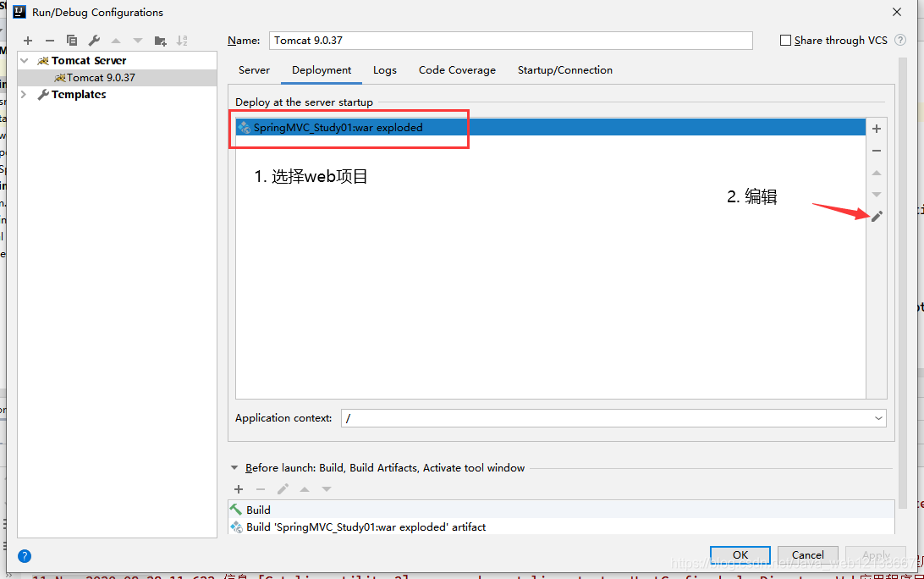Sort configurations alphabetically icon
924x579 pixels.
point(182,41)
